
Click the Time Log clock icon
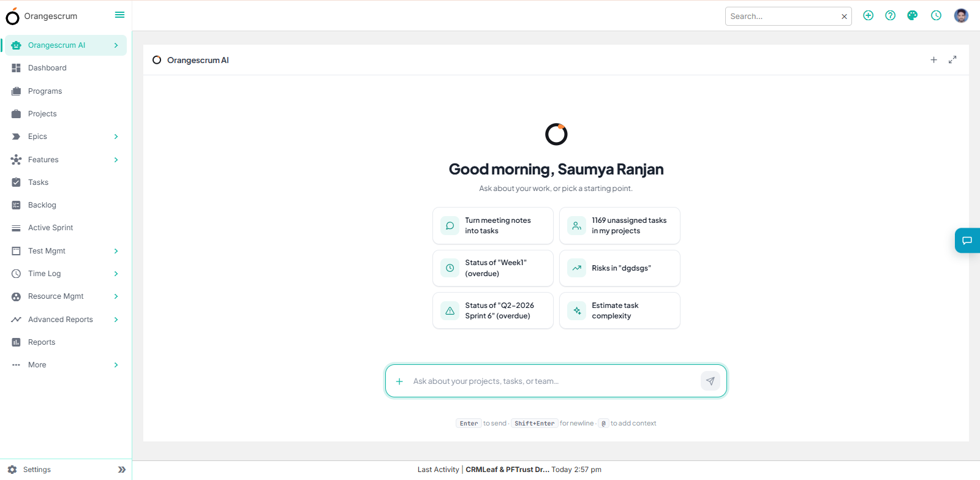pos(16,274)
